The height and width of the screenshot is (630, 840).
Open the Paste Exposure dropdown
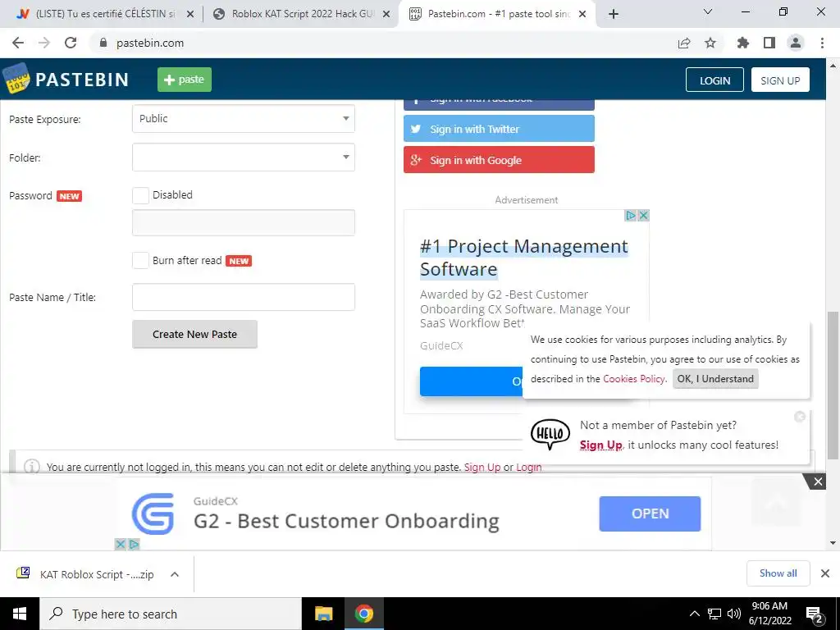point(243,118)
